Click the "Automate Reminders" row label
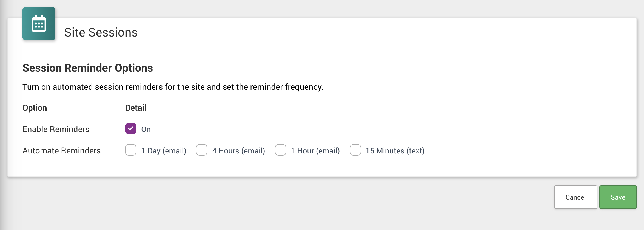Image resolution: width=644 pixels, height=230 pixels. (62, 151)
